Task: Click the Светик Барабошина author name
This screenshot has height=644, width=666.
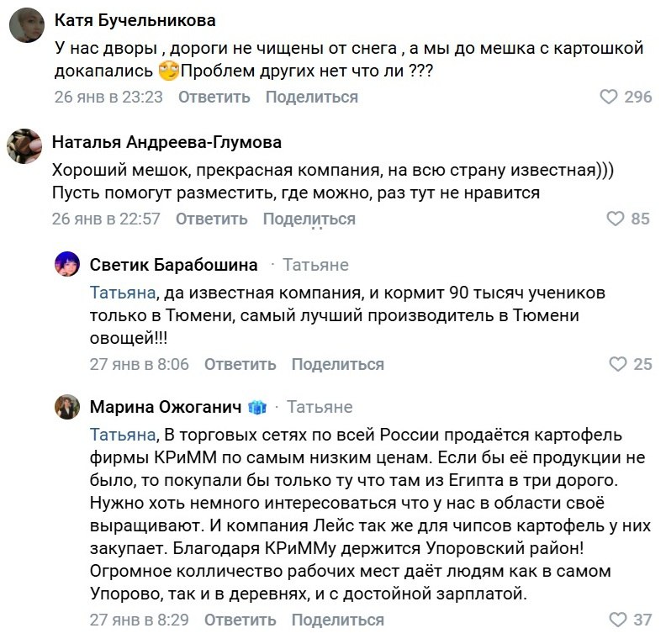Action: pos(173,265)
